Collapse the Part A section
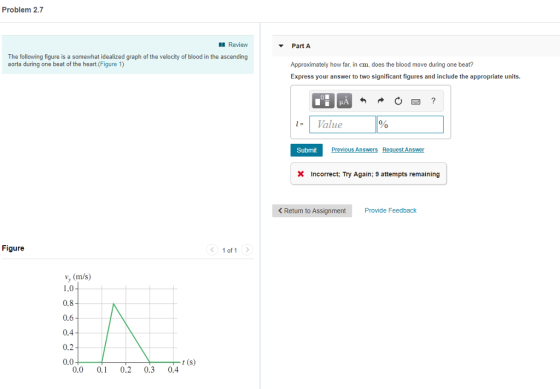The image size is (560, 389). pos(281,46)
